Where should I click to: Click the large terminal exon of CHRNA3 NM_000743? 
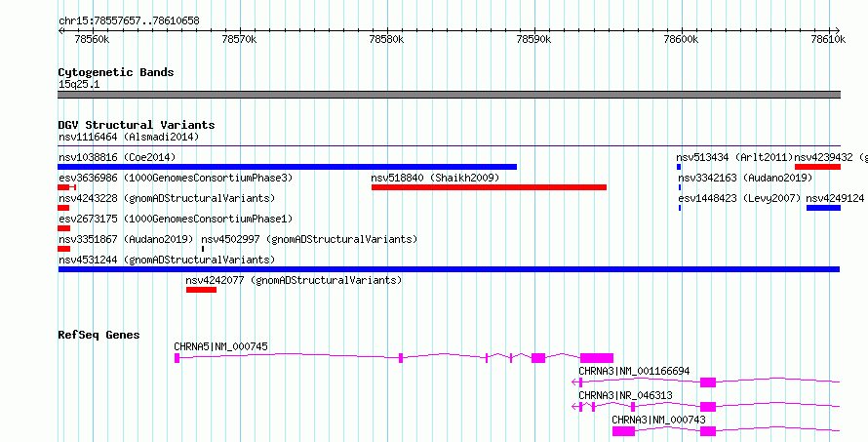coord(623,431)
